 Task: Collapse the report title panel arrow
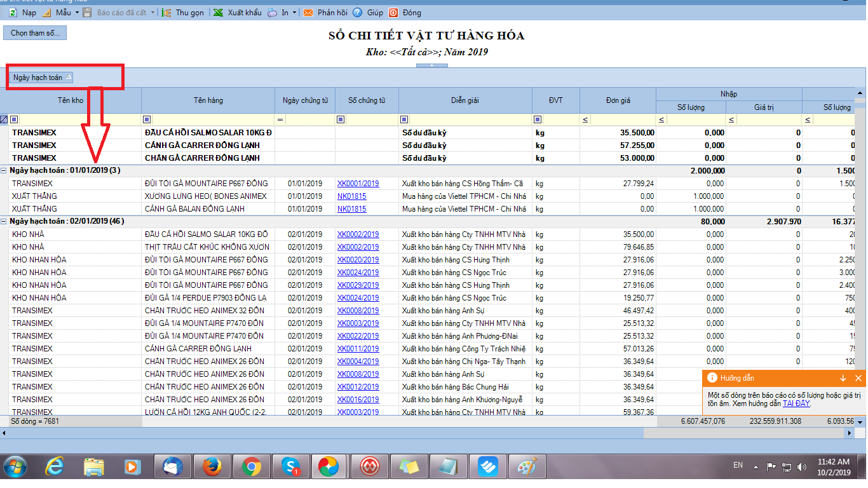tap(431, 65)
